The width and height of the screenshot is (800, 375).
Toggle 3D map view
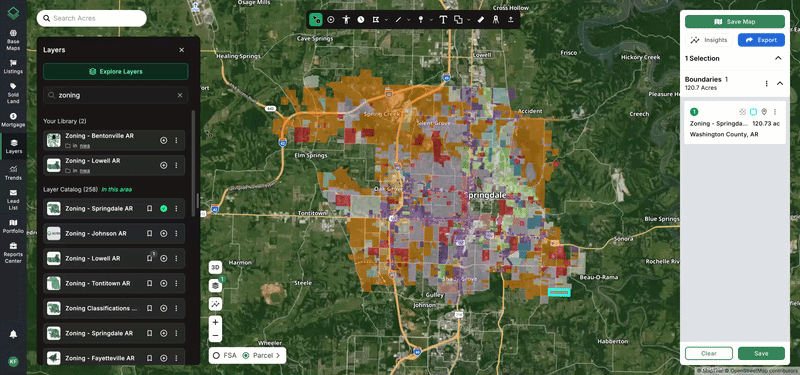[215, 267]
